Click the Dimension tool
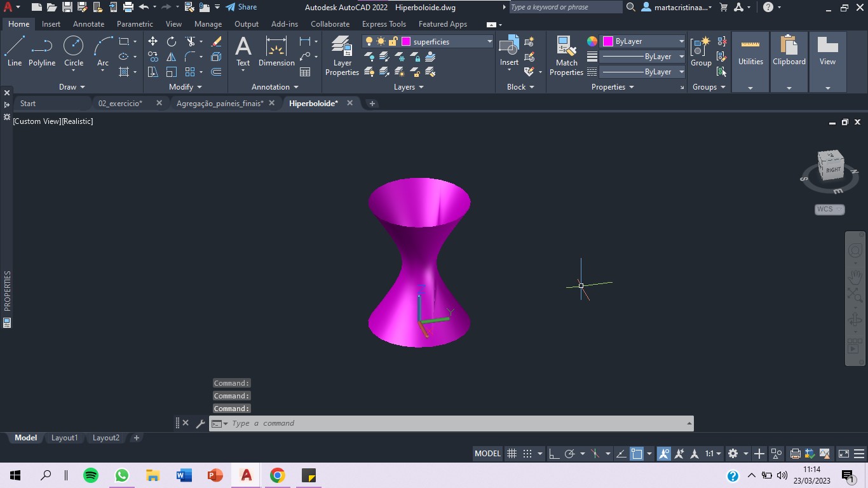The height and width of the screenshot is (488, 868). [276, 51]
